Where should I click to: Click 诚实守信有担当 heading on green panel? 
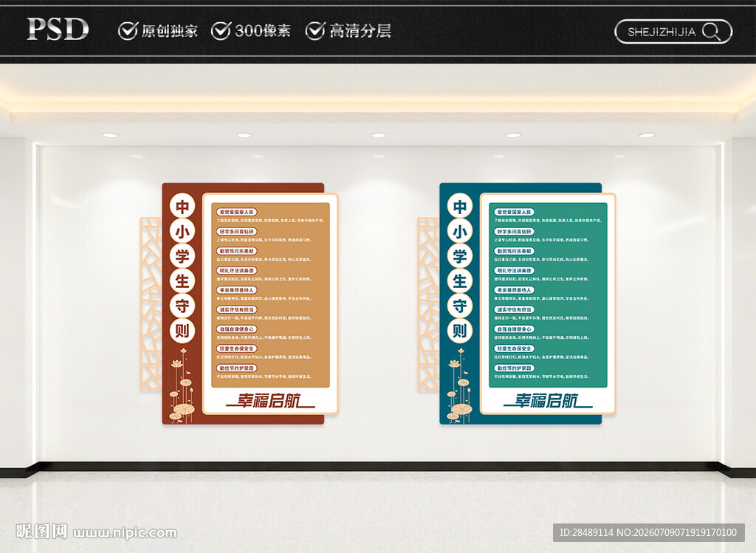tap(514, 309)
